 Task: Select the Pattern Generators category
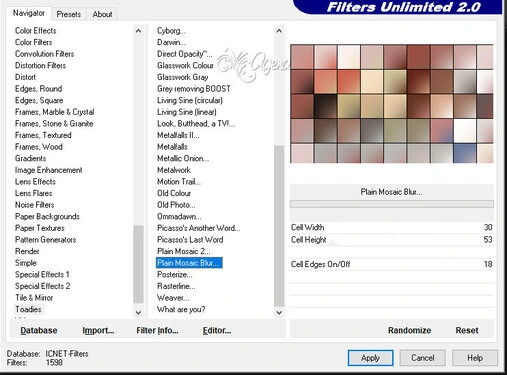(x=45, y=240)
